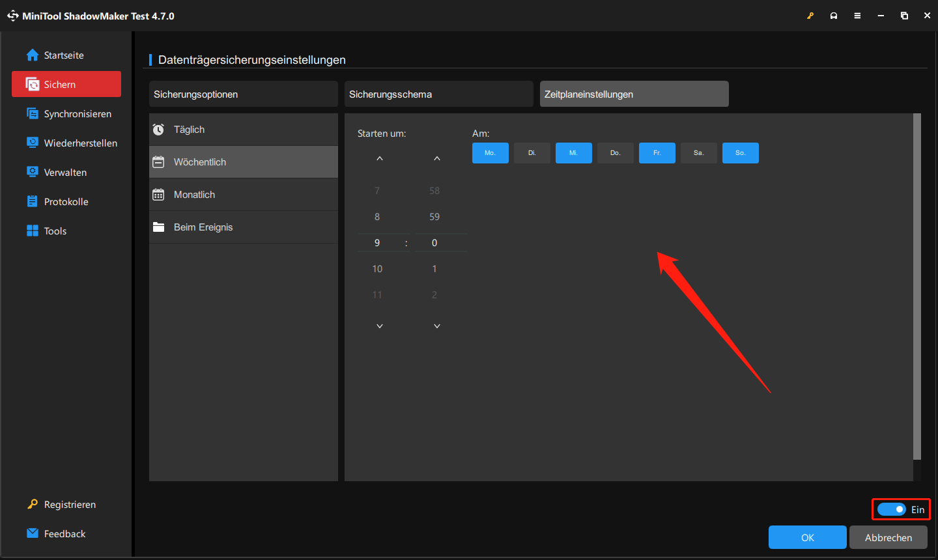
Task: Select hour value 7 in time picker
Action: pos(377,191)
